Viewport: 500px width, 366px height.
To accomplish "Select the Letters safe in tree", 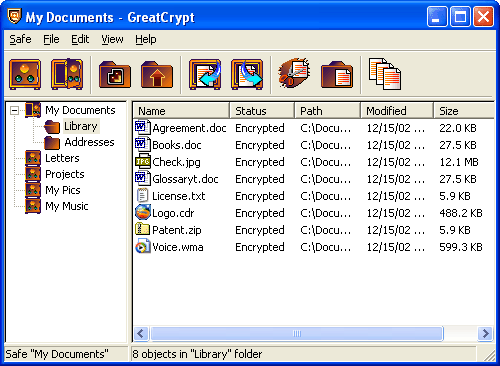I will (x=62, y=158).
